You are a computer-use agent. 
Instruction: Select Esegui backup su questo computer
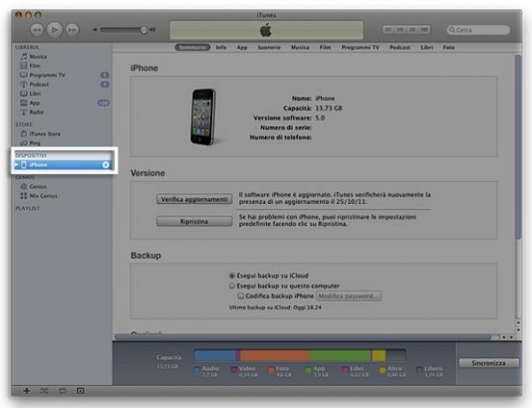tap(232, 286)
